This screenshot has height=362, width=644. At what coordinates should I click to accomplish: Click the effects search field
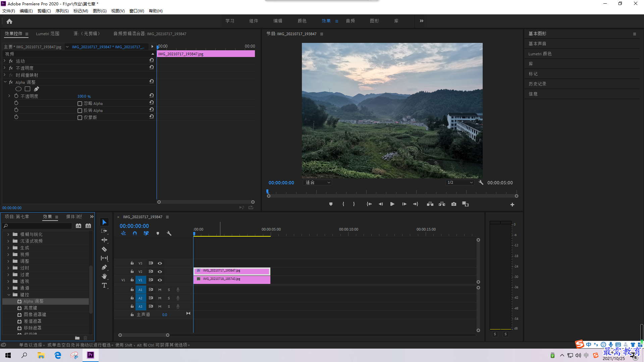click(x=37, y=226)
